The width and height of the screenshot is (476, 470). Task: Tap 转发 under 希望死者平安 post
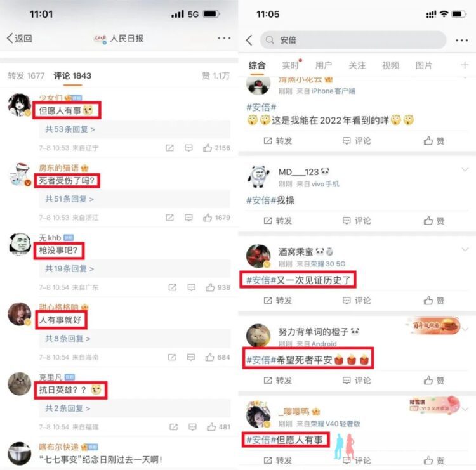coord(278,380)
